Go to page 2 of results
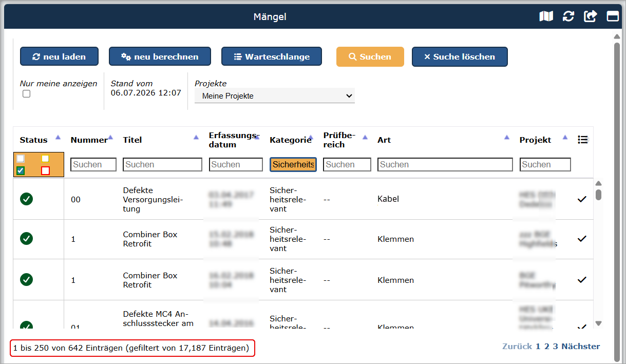The height and width of the screenshot is (364, 626). click(547, 347)
